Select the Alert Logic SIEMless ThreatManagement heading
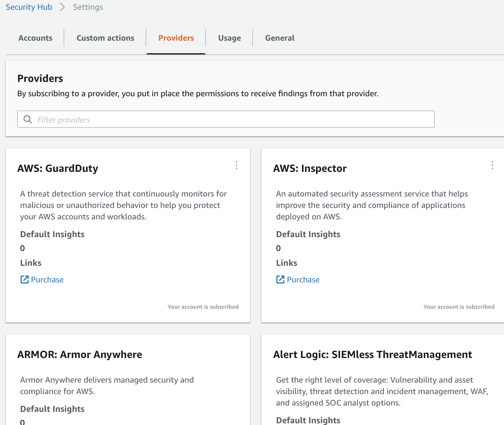The image size is (504, 425). 372,355
